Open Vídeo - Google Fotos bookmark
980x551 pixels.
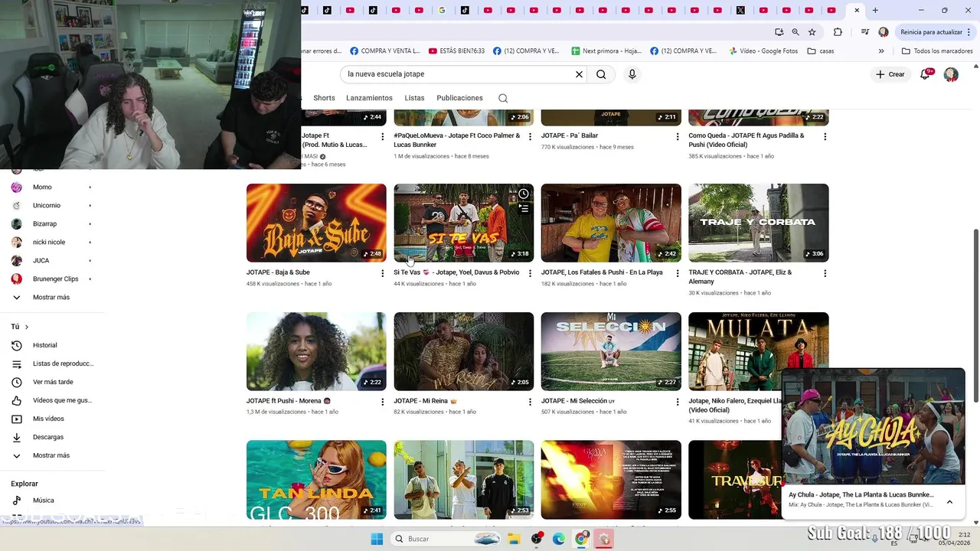coord(763,51)
